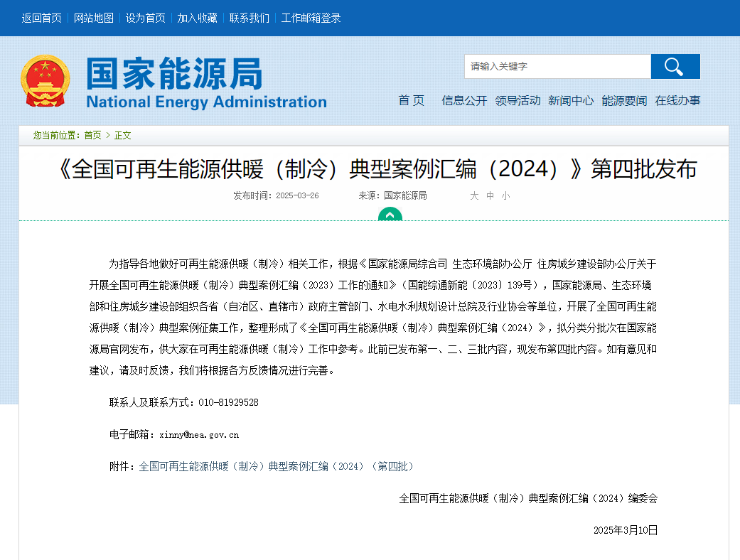Open 网站地图 link
740x560 pixels.
[x=93, y=18]
